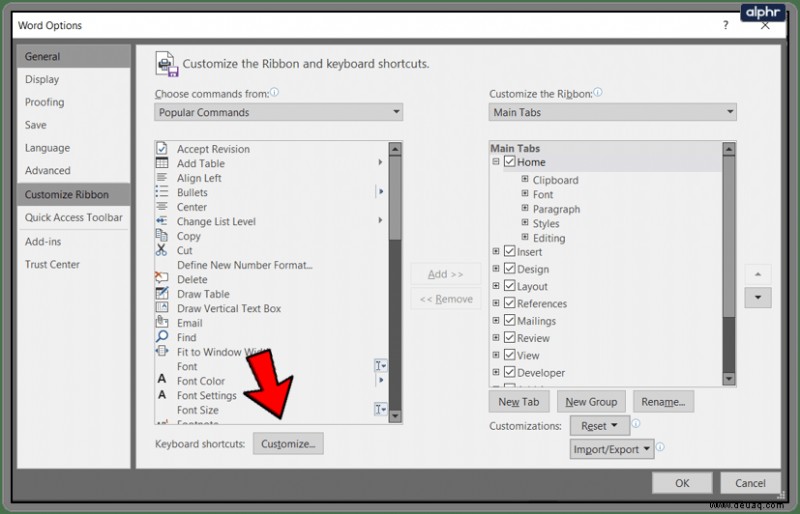Image resolution: width=800 pixels, height=514 pixels.
Task: Open the Advanced options category
Action: [x=73, y=170]
